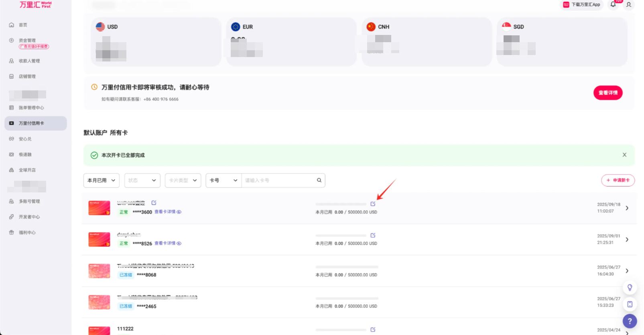
Task: Click usage progress bar of card 8068
Action: pyautogui.click(x=347, y=267)
